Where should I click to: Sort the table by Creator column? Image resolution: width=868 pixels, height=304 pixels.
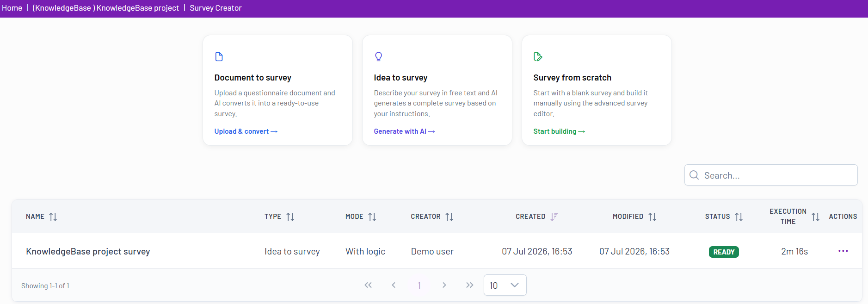tap(449, 217)
